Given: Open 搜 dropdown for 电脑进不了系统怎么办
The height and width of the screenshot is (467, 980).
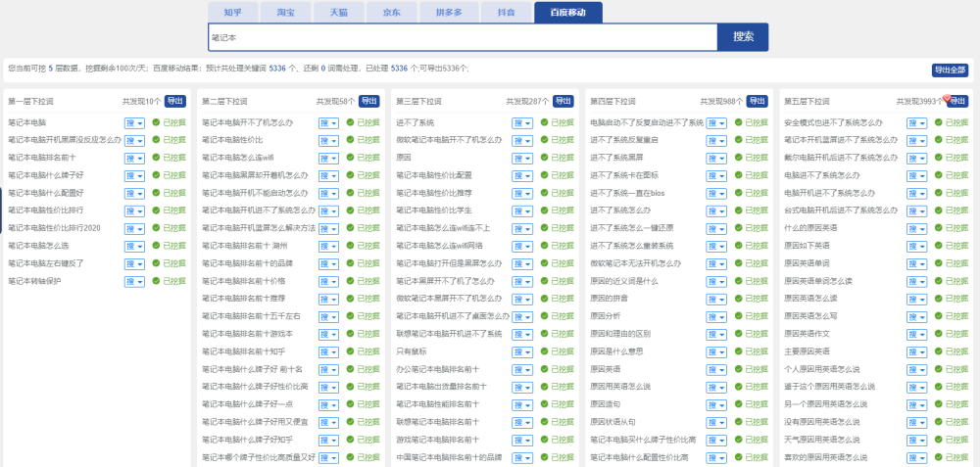Looking at the screenshot, I should coord(917,175).
